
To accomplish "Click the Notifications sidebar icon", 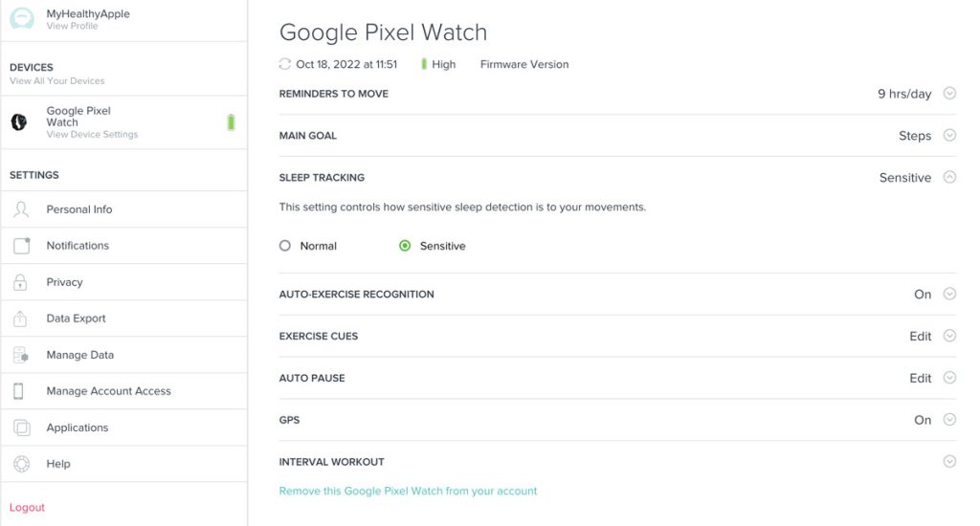I will [21, 246].
